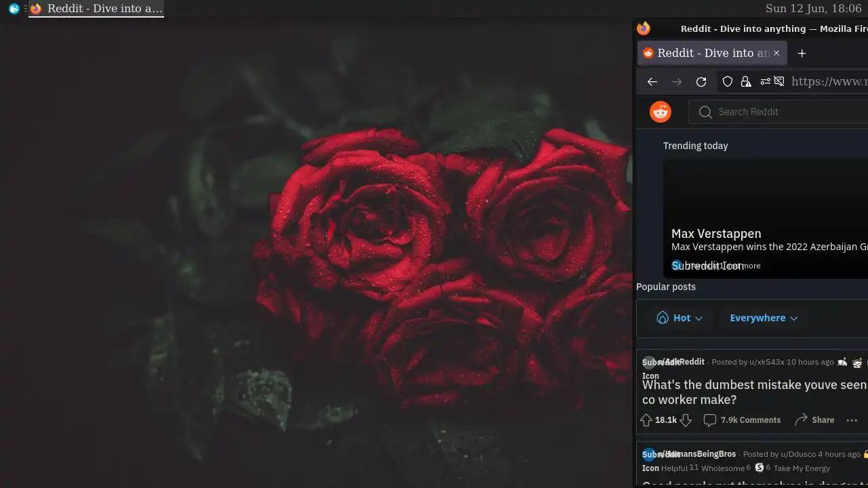The width and height of the screenshot is (868, 488).
Task: Click the Reddit taskbar entry in top panel
Action: 96,9
